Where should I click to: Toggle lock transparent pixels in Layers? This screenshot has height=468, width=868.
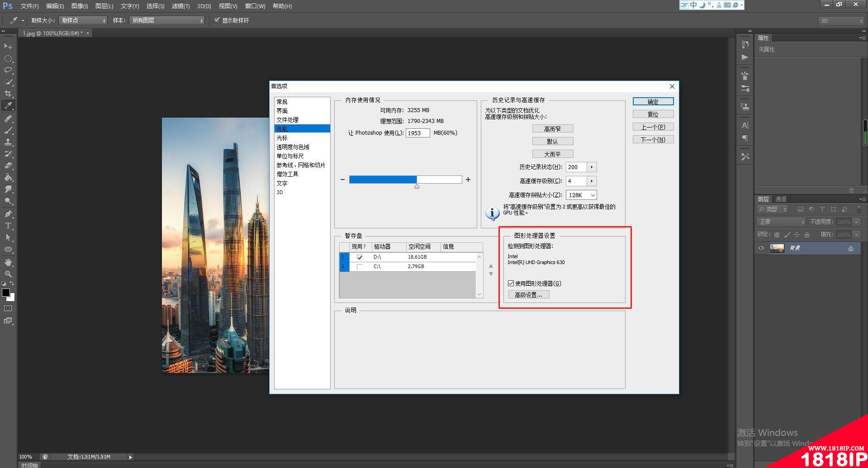(777, 235)
